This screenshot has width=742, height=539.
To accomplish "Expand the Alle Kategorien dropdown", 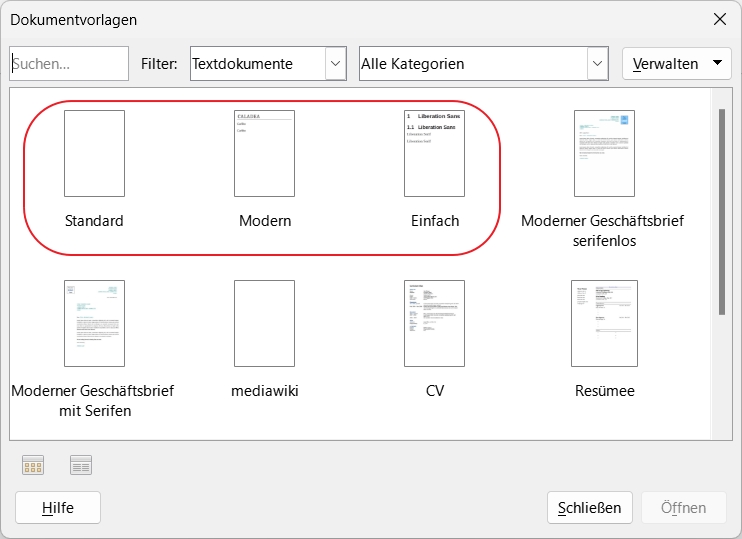I will (x=597, y=64).
